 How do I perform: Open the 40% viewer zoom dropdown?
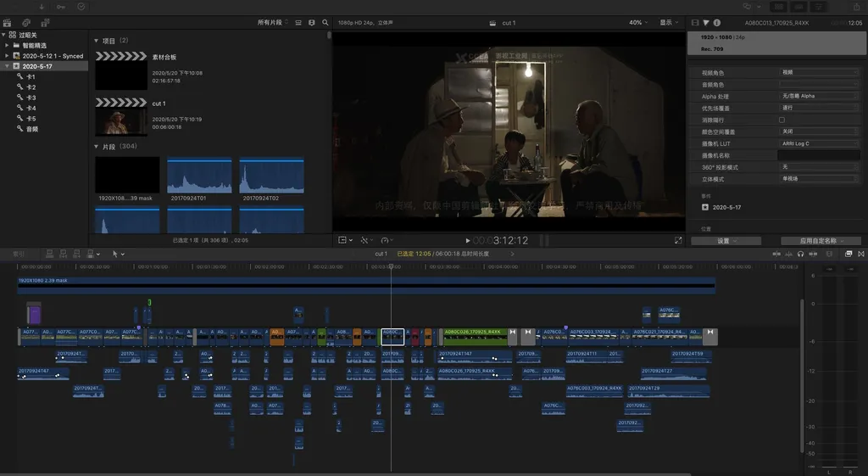(637, 23)
